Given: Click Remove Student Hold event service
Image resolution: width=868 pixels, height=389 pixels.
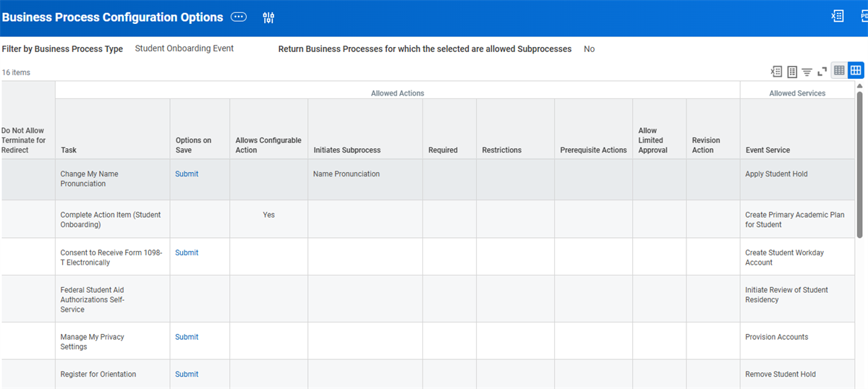Looking at the screenshot, I should coord(780,375).
